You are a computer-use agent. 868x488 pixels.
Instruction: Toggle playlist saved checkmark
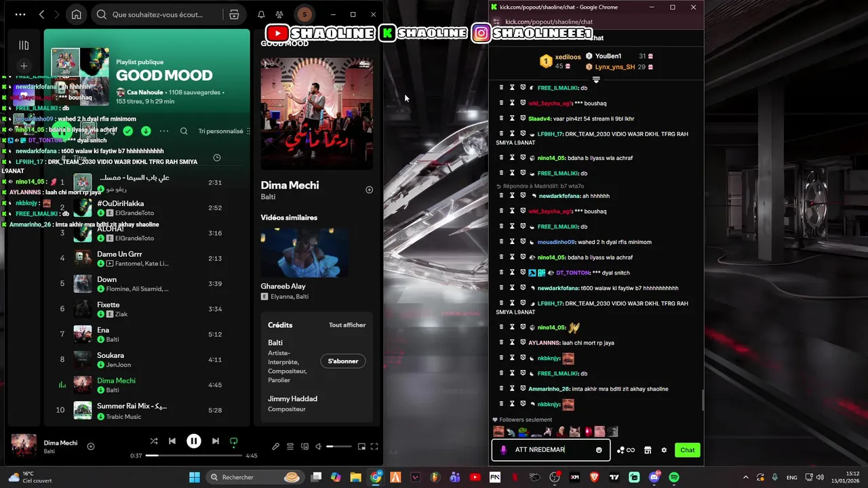click(x=127, y=131)
